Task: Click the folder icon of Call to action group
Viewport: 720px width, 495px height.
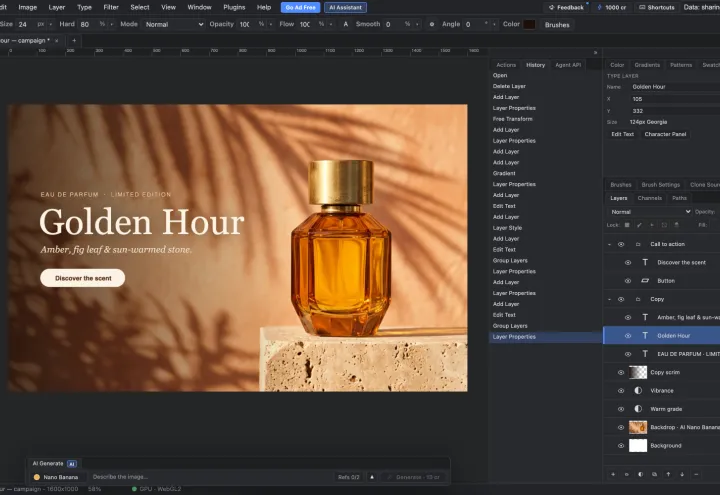Action: tap(638, 244)
